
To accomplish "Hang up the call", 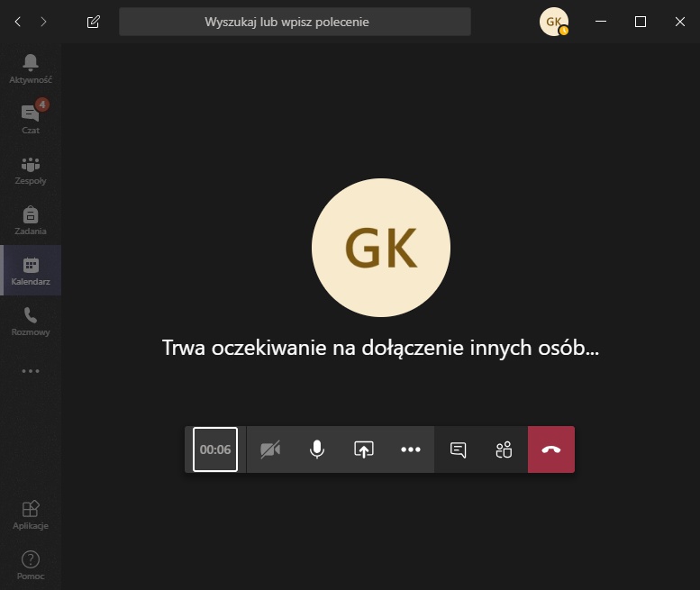I will coord(551,449).
